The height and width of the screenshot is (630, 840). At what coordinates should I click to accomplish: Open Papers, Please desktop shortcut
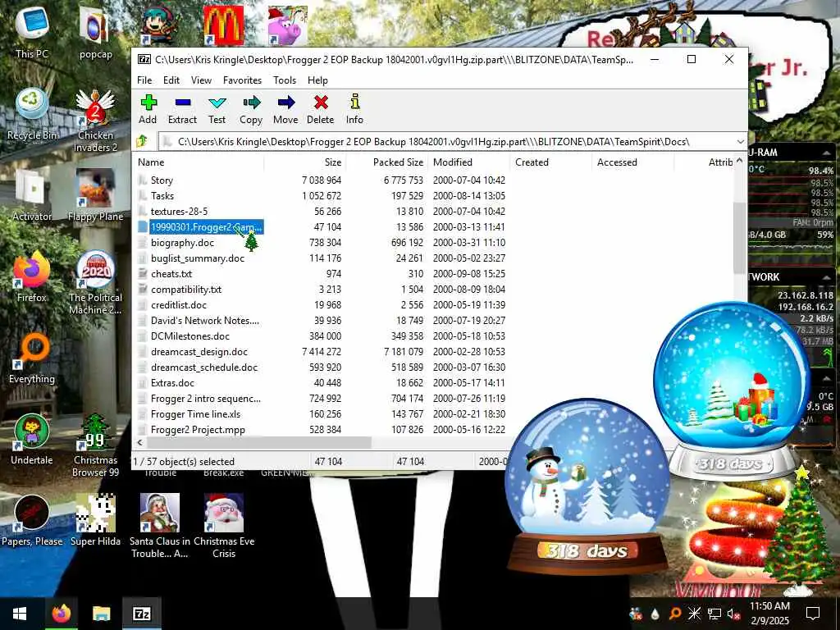(32, 521)
